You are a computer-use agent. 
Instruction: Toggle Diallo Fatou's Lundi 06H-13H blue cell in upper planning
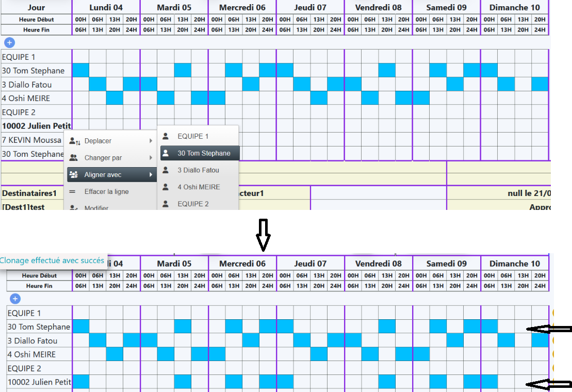tap(98, 84)
